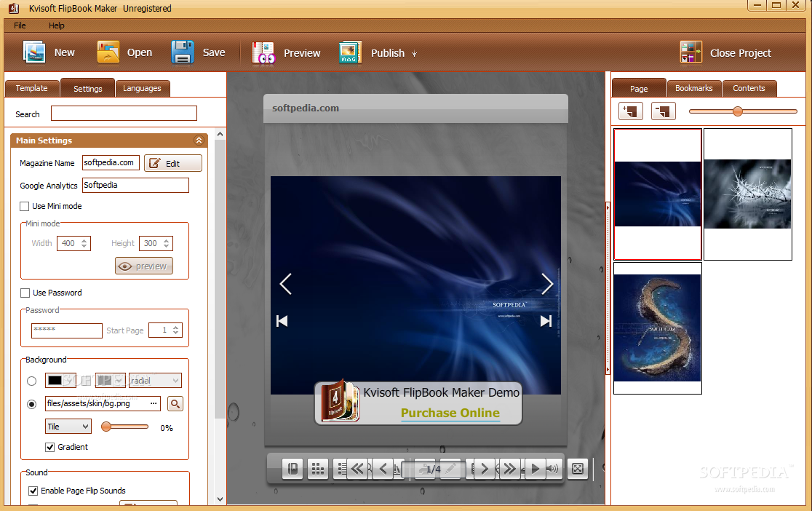Open a project via the Open icon

(108, 52)
